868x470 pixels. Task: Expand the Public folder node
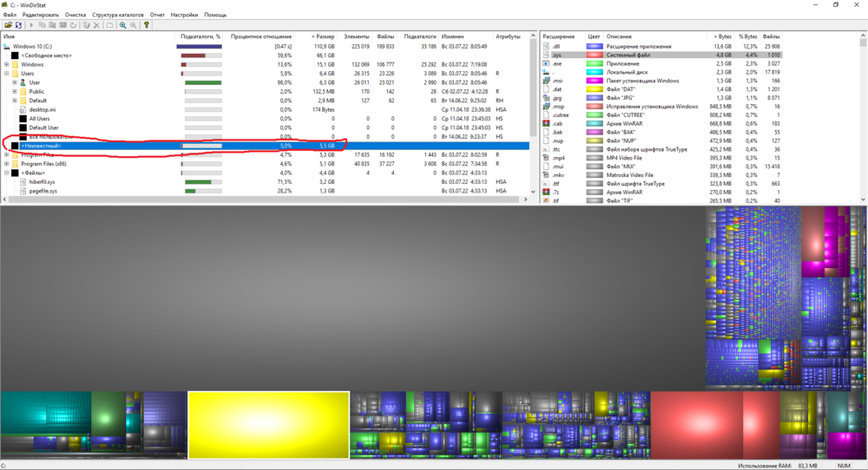(15, 91)
